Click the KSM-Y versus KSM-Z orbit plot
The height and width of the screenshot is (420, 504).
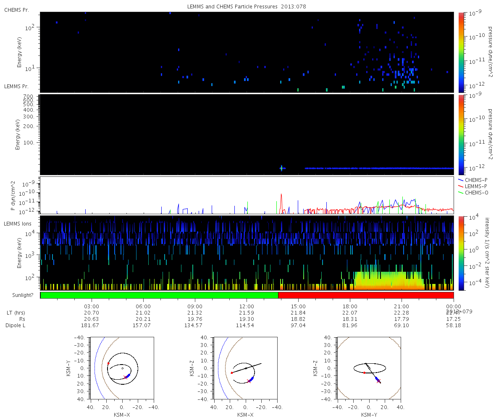[369, 368]
